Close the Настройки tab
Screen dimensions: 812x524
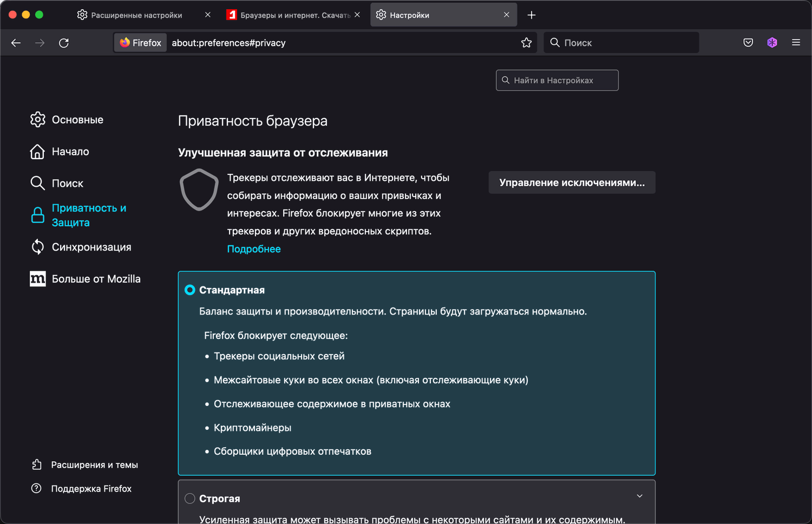507,15
